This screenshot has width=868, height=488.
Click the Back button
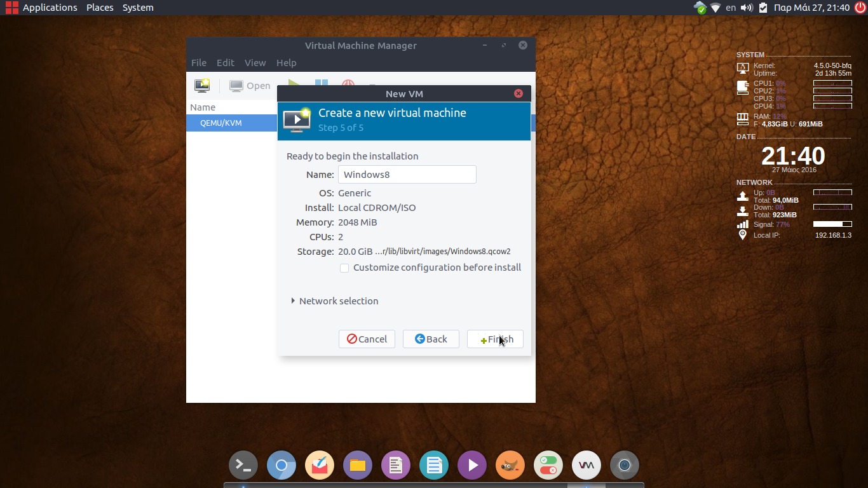tap(431, 339)
